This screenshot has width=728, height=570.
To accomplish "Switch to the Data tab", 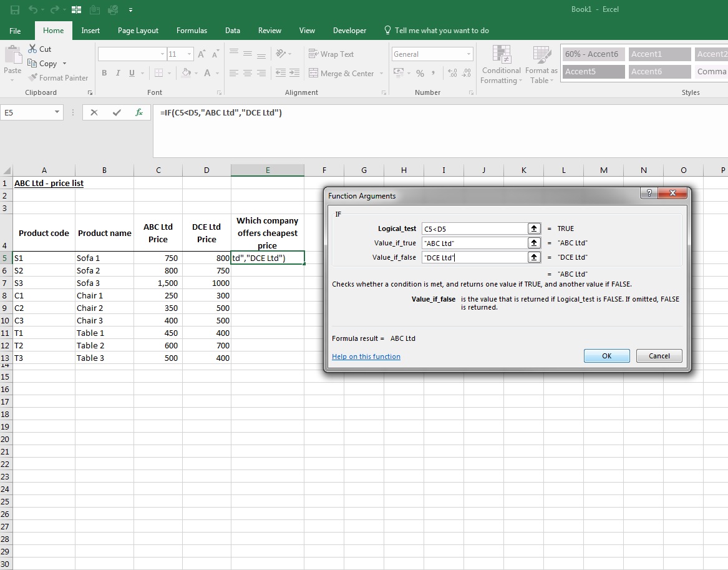I will pos(233,31).
